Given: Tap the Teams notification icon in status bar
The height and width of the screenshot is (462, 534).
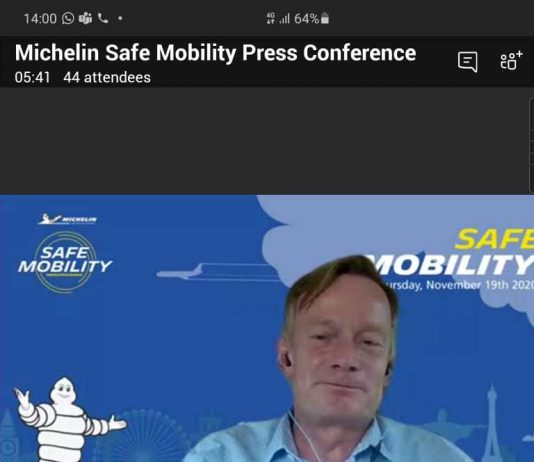Looking at the screenshot, I should [x=85, y=18].
